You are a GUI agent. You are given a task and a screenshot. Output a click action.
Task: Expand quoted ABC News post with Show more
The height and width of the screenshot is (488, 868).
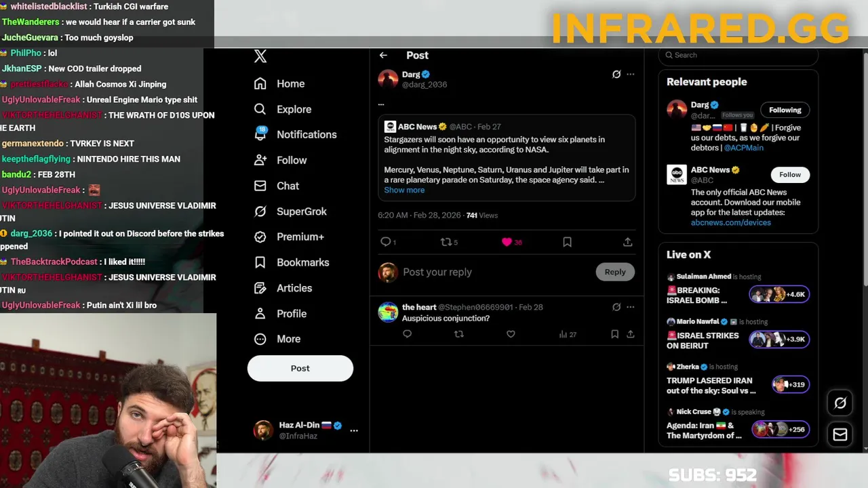click(x=404, y=190)
